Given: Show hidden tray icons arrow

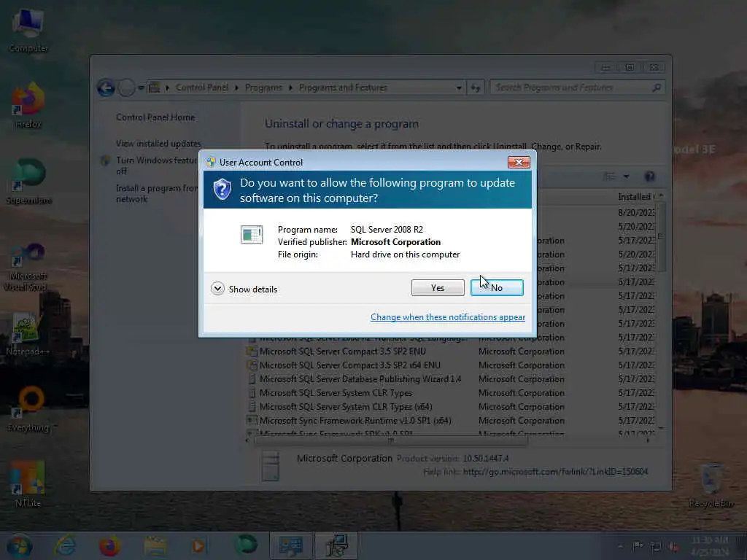Looking at the screenshot, I should 620,546.
